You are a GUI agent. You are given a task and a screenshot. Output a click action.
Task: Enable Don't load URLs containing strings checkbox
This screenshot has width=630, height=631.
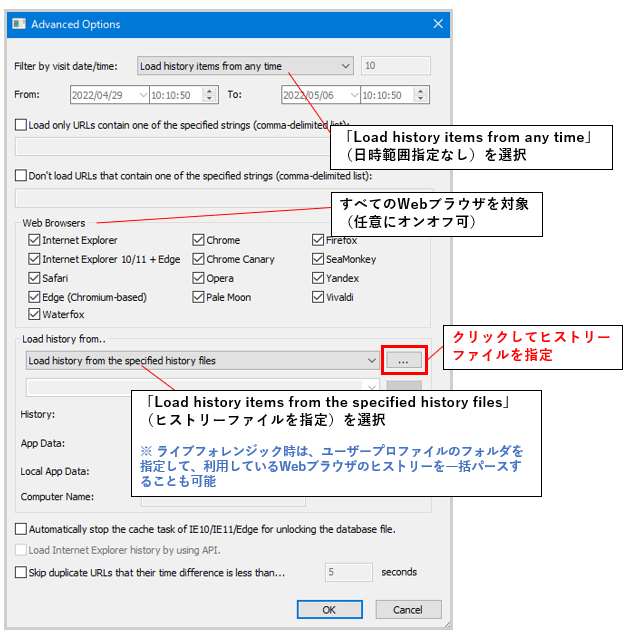coord(21,175)
